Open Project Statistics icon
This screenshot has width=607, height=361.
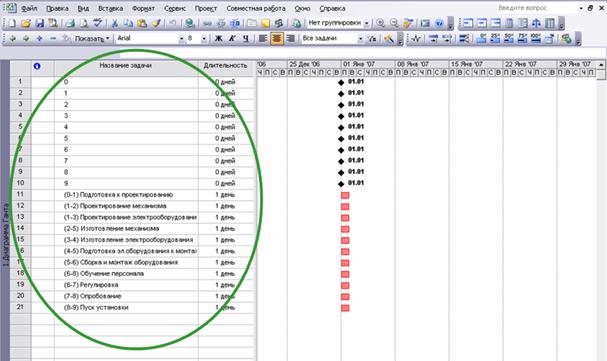coord(416,38)
